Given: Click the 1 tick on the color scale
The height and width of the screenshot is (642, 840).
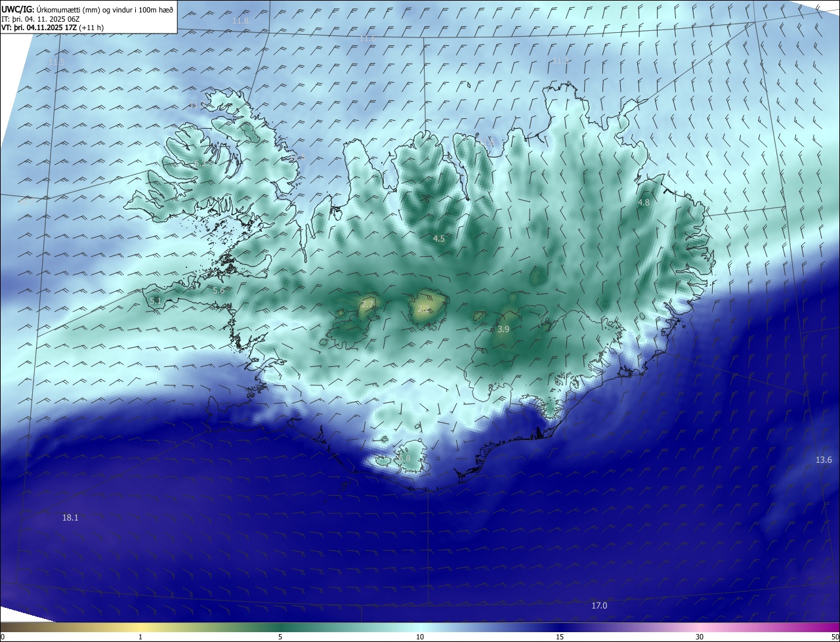Looking at the screenshot, I should [140, 637].
